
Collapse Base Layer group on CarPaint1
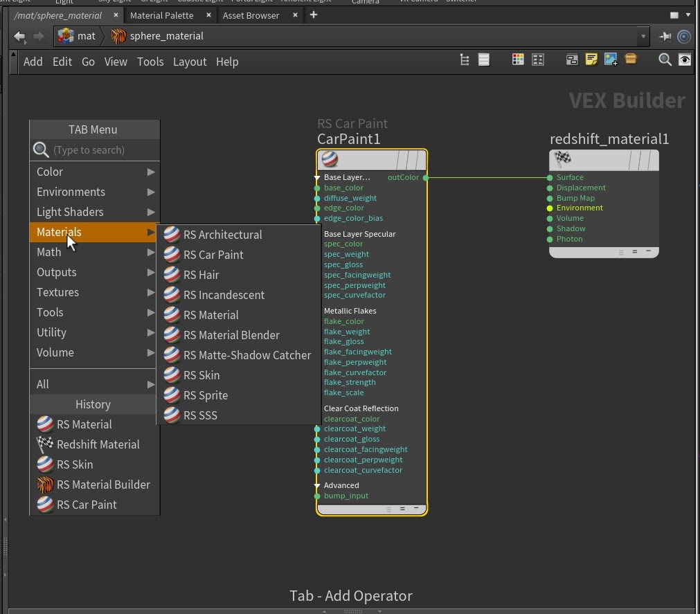coord(317,178)
